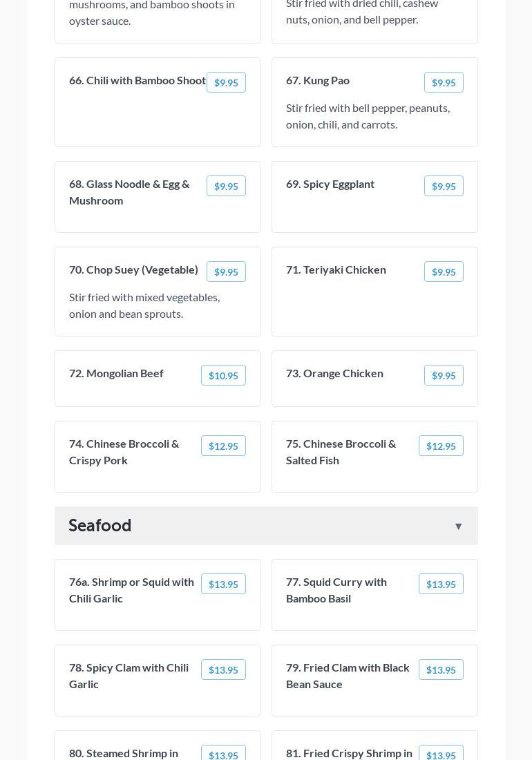Click the $13.95 price for Shrimp or Squid with Chili Garlic

coord(223,584)
